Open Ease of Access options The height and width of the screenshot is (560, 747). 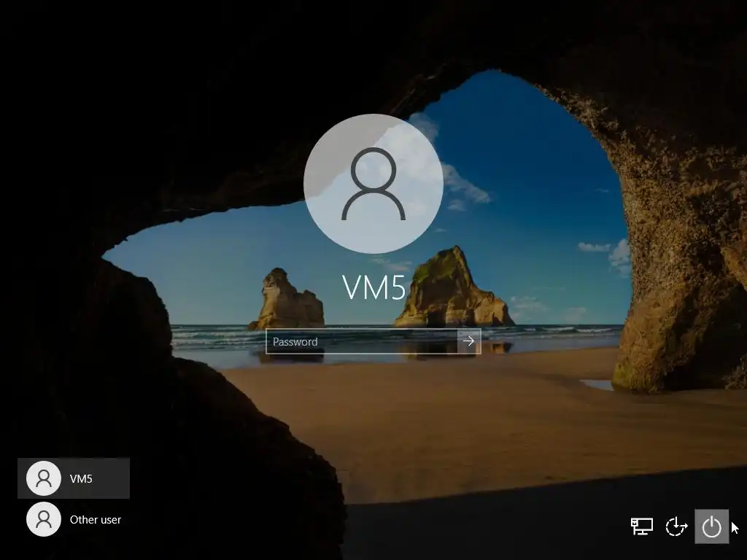676,526
